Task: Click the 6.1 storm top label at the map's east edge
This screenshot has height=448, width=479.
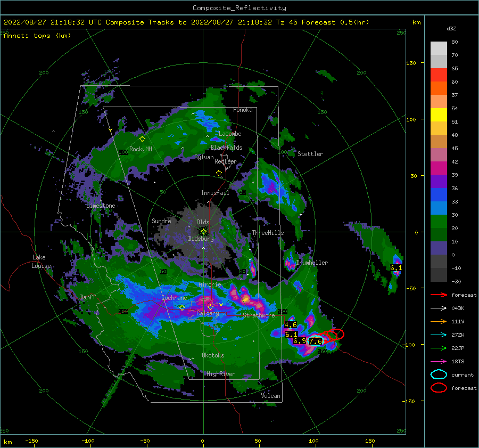Action: 396,268
